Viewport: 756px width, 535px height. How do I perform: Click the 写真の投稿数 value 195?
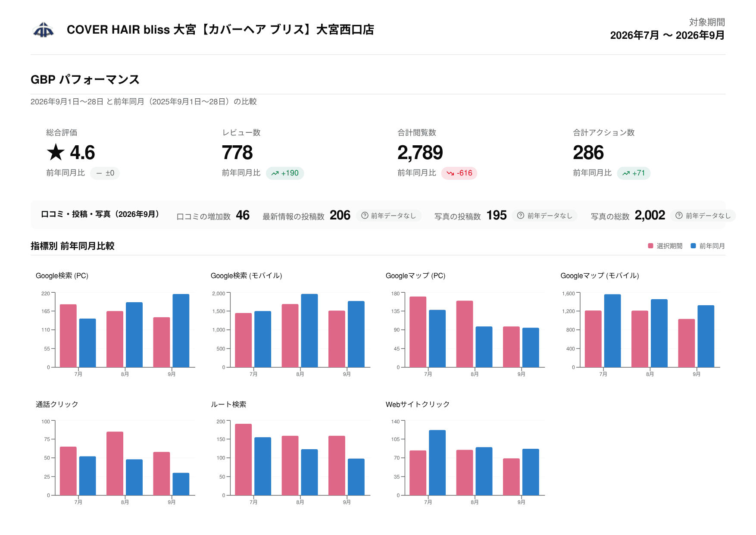[x=497, y=216]
